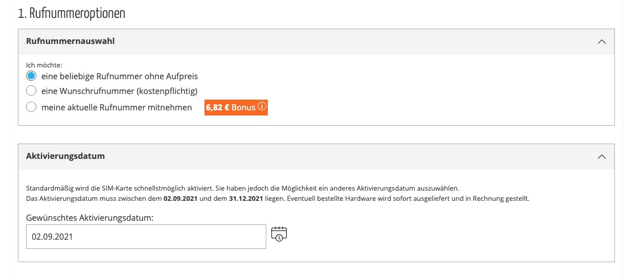Select the Wunschrufnummer radio button
The width and height of the screenshot is (644, 279).
click(31, 91)
